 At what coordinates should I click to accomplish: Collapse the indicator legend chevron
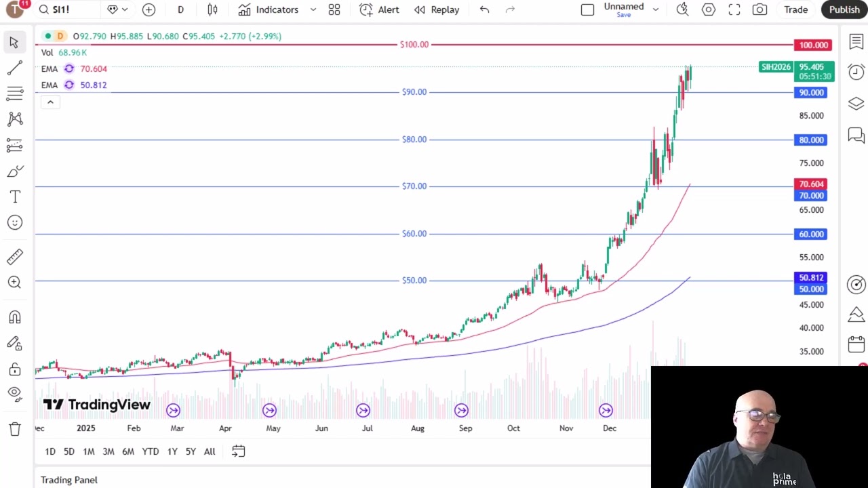coord(50,102)
